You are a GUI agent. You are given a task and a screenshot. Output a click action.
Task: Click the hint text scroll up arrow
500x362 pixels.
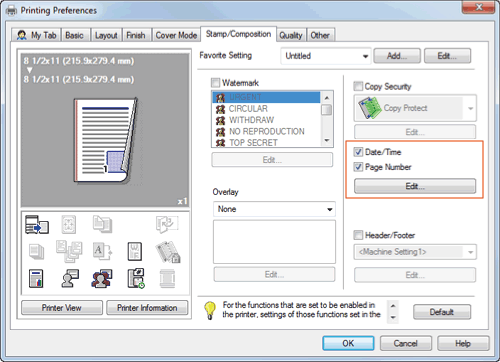click(393, 306)
